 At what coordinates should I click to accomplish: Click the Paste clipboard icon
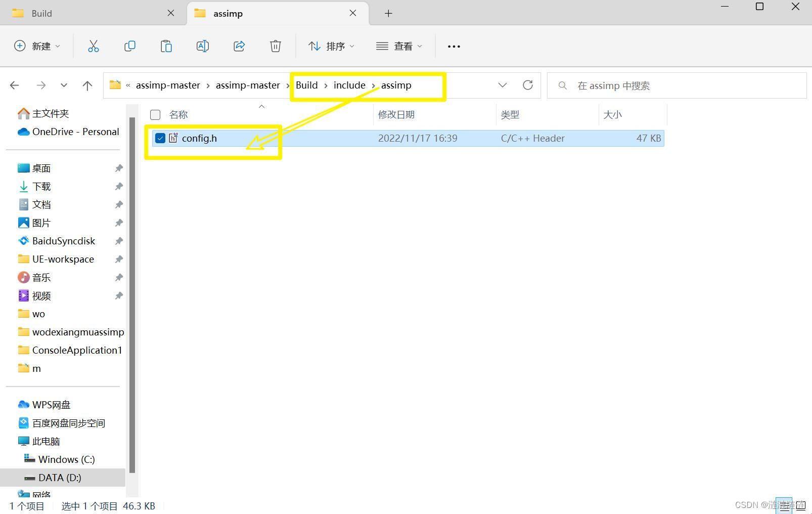click(x=166, y=46)
